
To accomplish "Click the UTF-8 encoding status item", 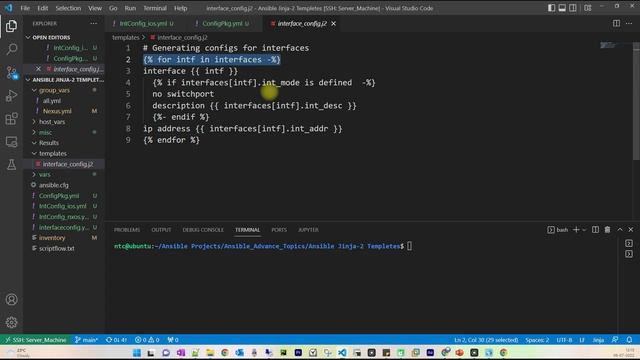I will (564, 340).
